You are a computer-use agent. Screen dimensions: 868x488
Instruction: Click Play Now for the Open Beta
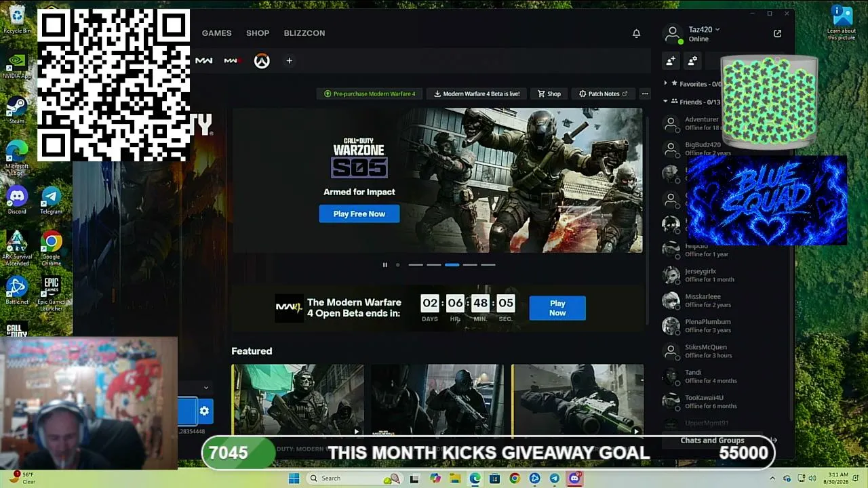[557, 308]
